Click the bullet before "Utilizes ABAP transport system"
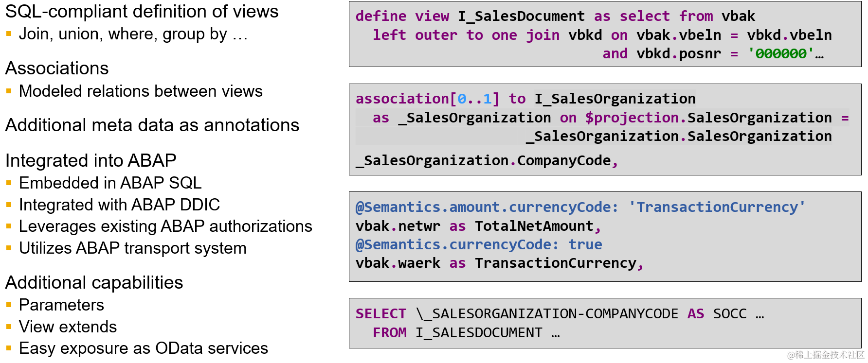Viewport: 868px width, 363px height. [x=9, y=248]
